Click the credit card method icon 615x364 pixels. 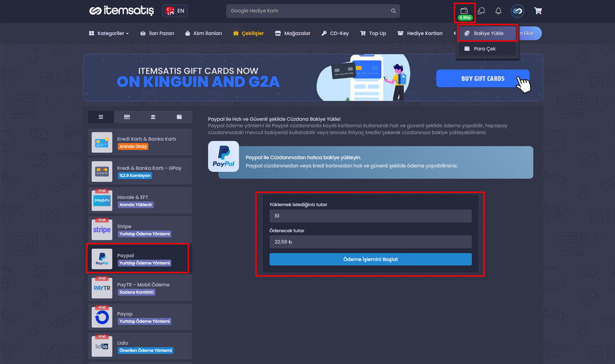pyautogui.click(x=102, y=142)
